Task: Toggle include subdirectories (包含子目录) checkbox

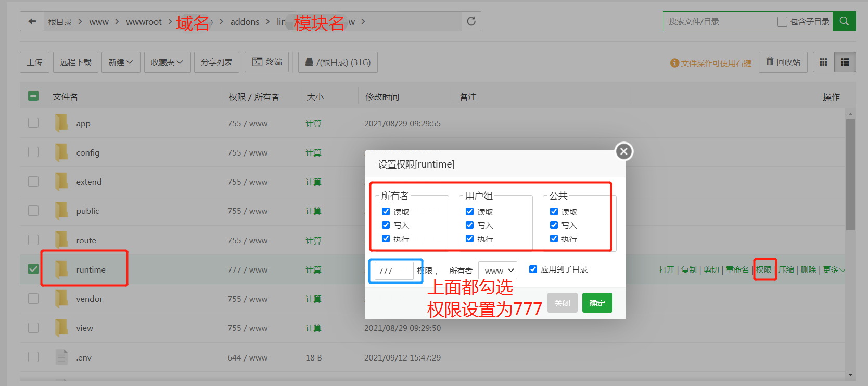Action: 782,21
